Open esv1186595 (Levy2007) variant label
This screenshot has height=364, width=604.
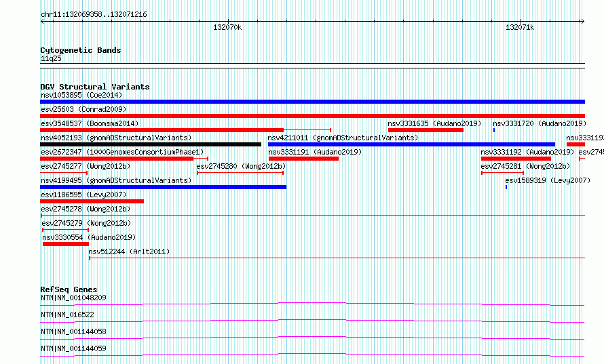click(x=83, y=195)
